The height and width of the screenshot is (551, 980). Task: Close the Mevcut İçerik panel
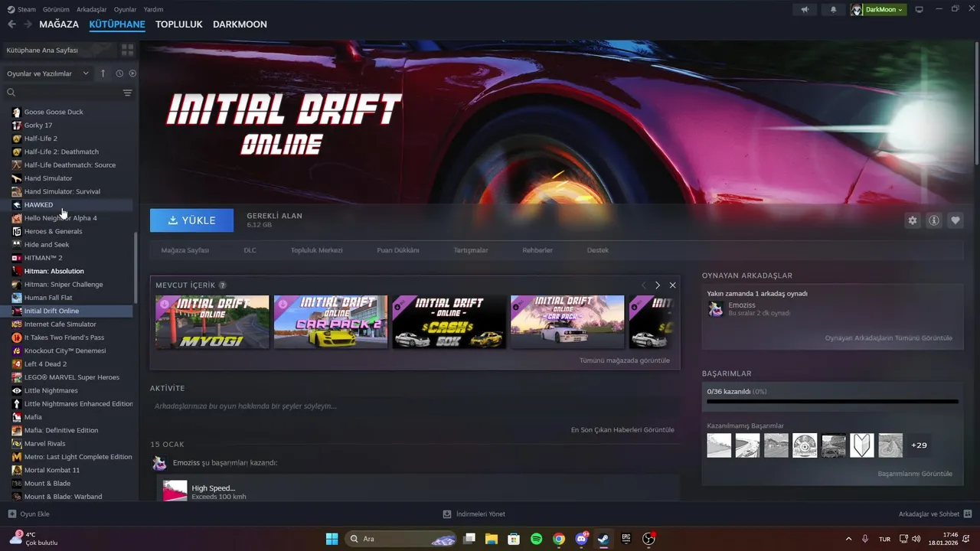coord(673,285)
